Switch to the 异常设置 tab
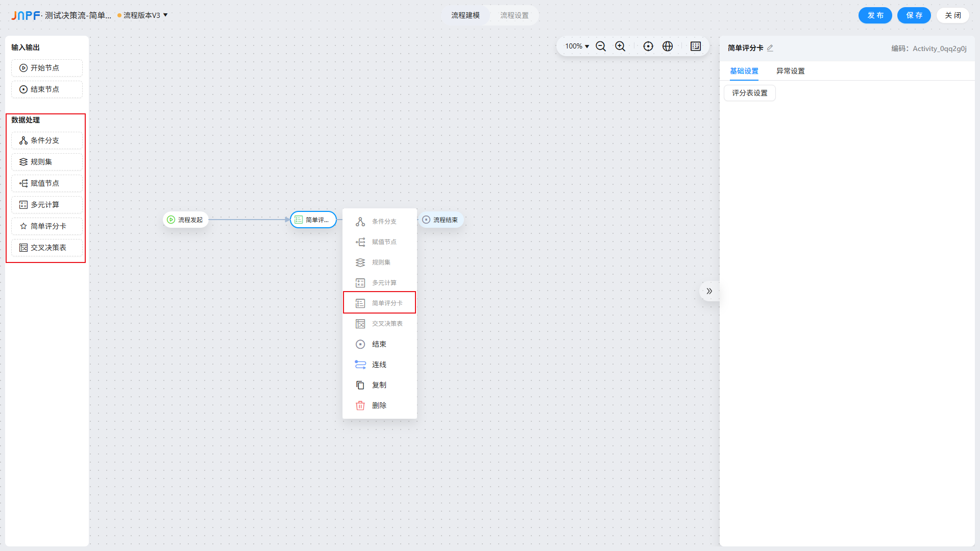The height and width of the screenshot is (551, 980). pos(790,71)
